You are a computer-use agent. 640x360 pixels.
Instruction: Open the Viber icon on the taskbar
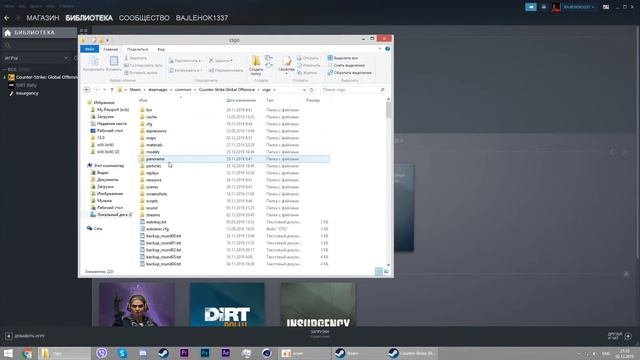coord(102,353)
